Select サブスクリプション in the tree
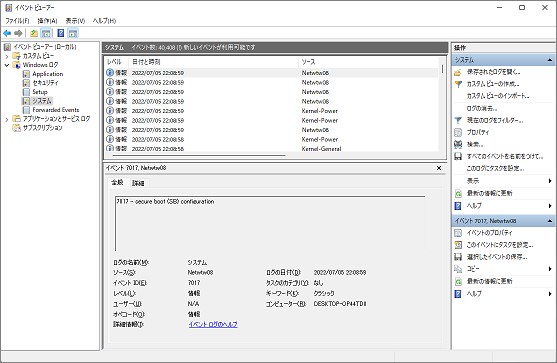 (42, 128)
